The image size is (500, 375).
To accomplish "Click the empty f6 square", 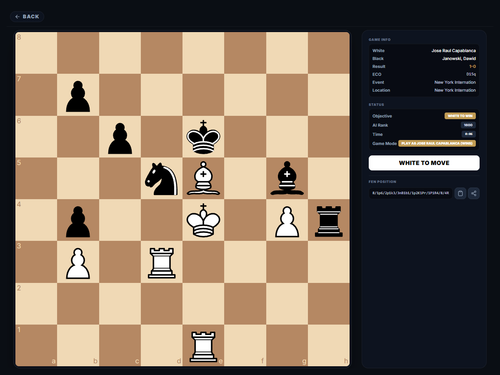I will click(245, 137).
